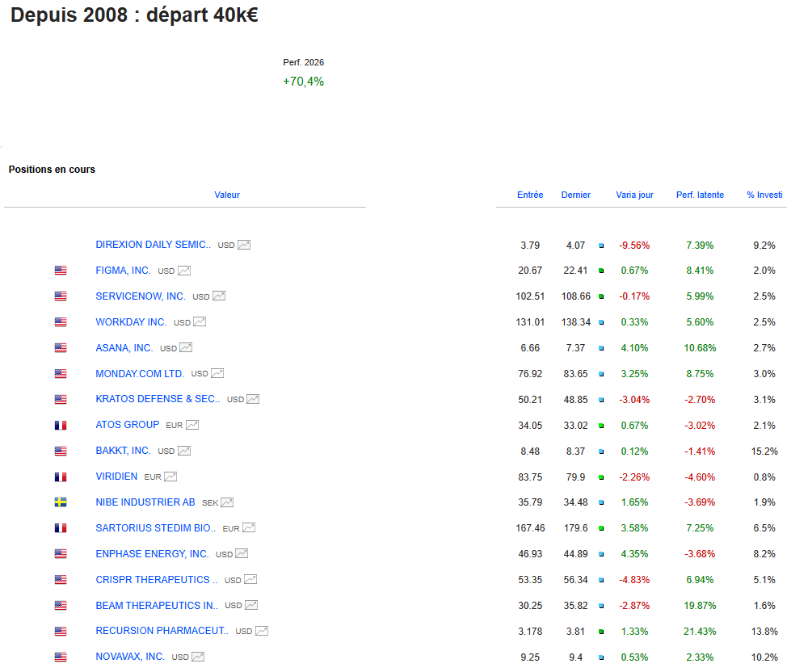Open chart icon beside ASANA, INC.

186,348
